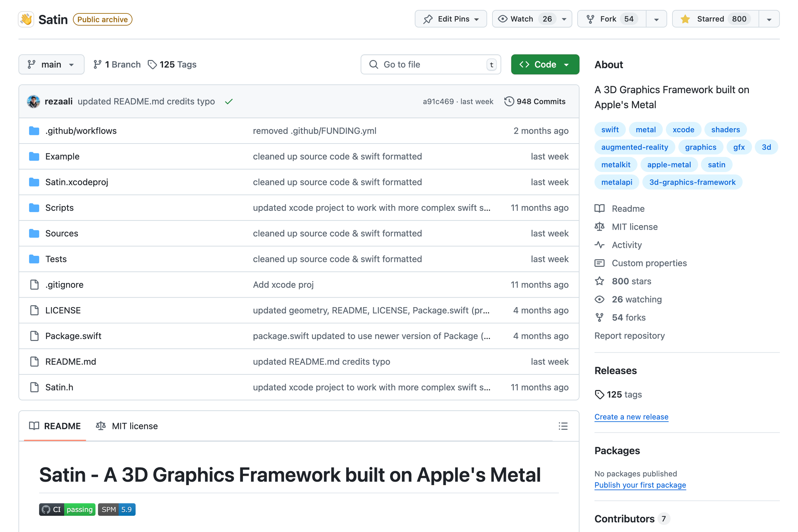Expand the Fork options arrow
This screenshot has width=798, height=532.
(656, 19)
